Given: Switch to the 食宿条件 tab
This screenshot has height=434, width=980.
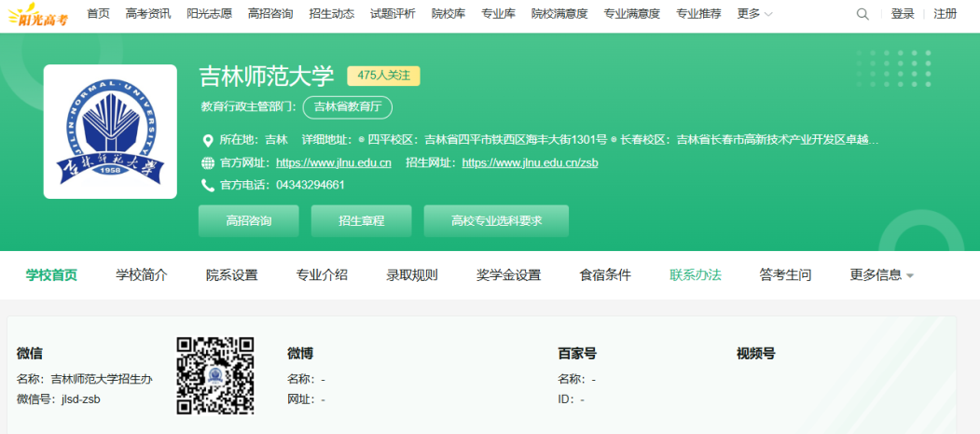Looking at the screenshot, I should (x=605, y=275).
